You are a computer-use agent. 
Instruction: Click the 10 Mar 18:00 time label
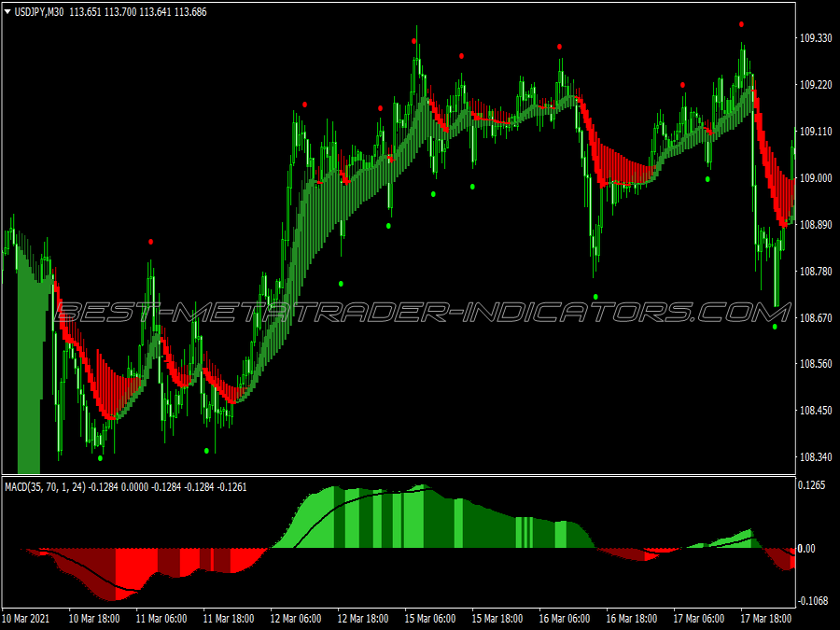(94, 618)
